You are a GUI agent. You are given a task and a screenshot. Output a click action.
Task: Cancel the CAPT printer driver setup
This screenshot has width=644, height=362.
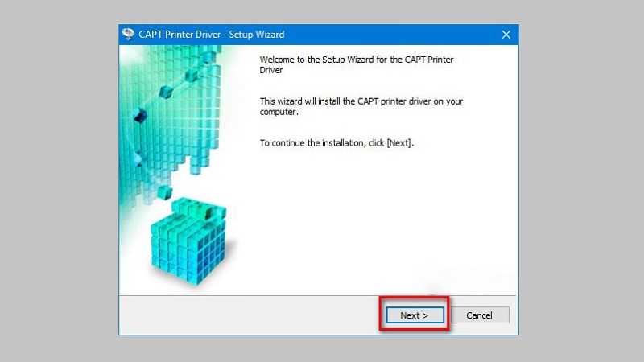pos(479,315)
